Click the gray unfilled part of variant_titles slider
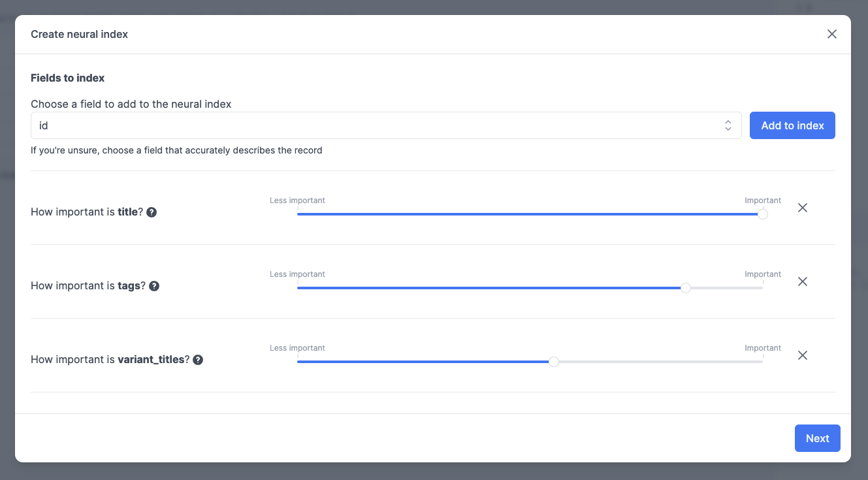Viewport: 868px width, 480px height. click(x=660, y=362)
